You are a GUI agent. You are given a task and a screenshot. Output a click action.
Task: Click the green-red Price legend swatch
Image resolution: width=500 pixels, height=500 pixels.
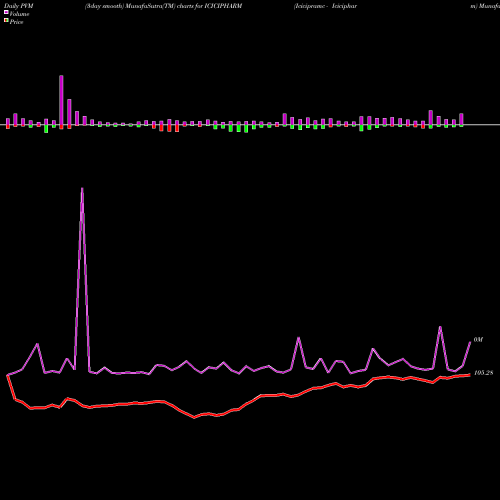6,21
